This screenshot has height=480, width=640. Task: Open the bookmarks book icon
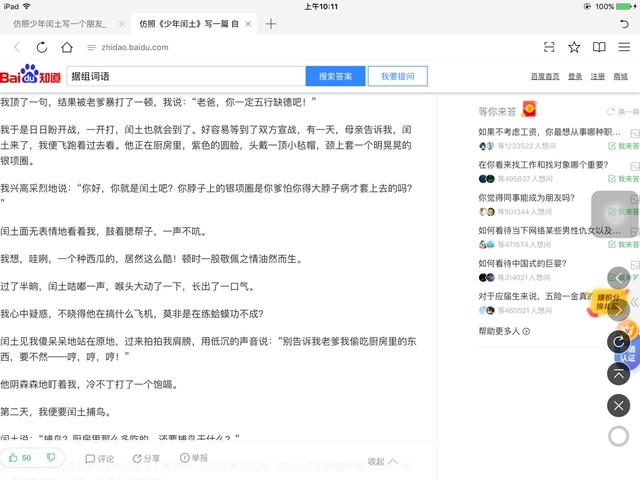[x=599, y=47]
